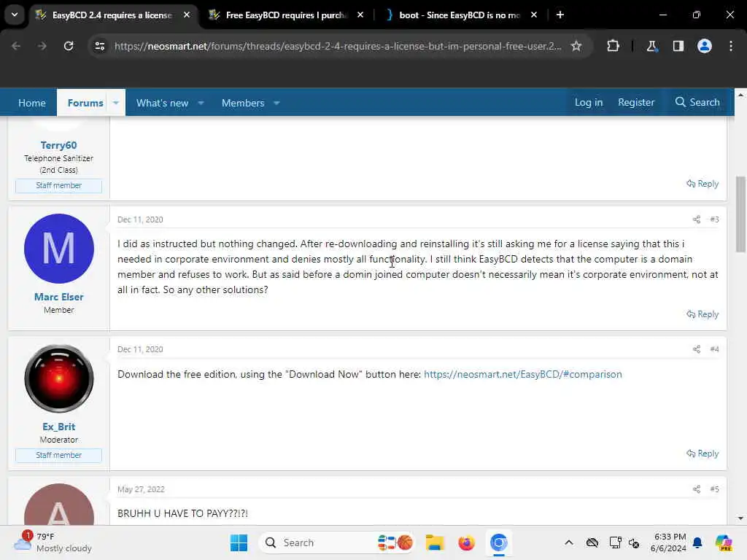Viewport: 747px width, 560px height.
Task: Open Ex_Brit's profile name link
Action: coord(58,427)
